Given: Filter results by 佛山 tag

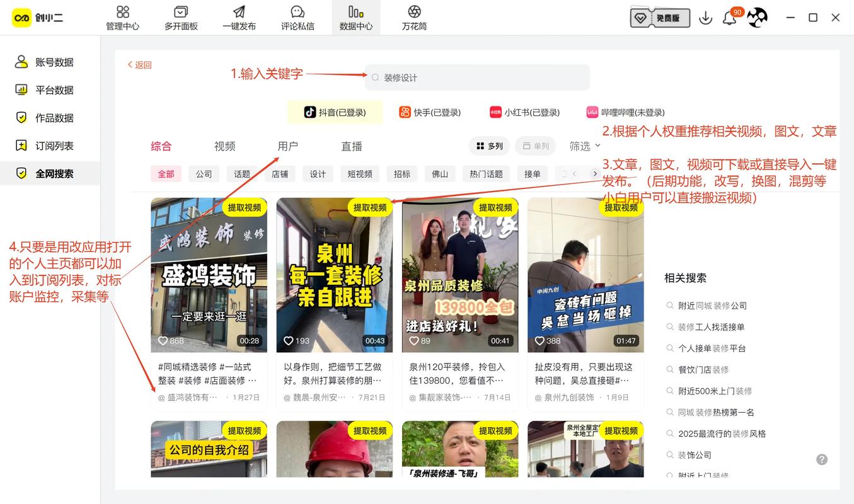Looking at the screenshot, I should [440, 174].
